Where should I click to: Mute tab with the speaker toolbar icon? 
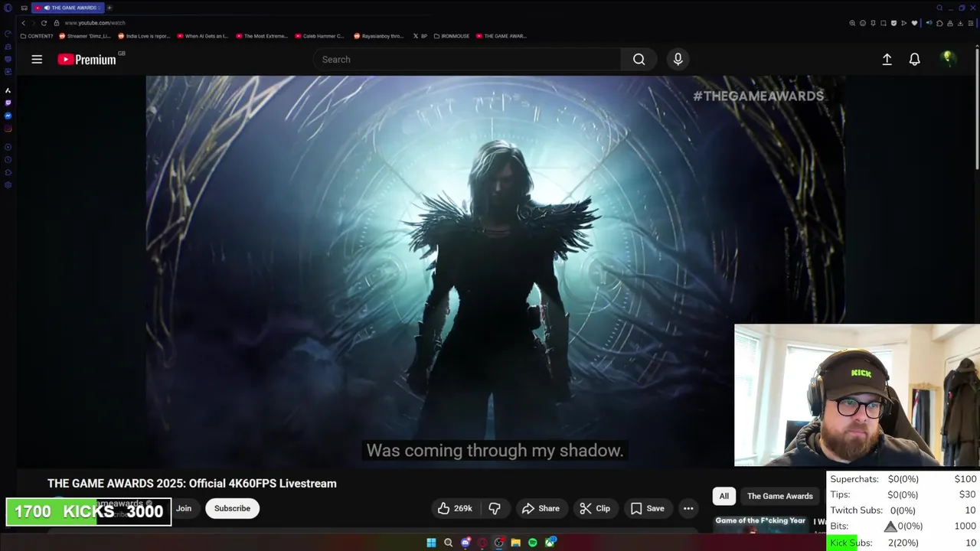[929, 23]
